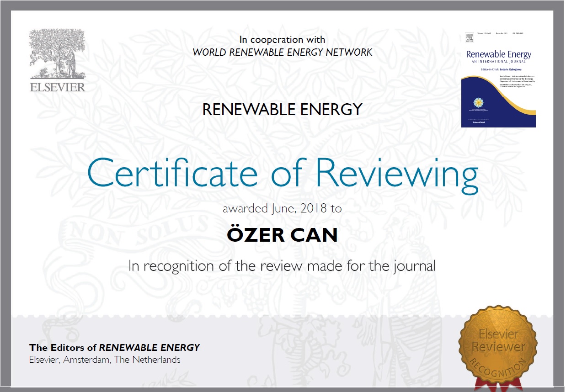Click the 'Renewable Energy' title on the cover
Image resolution: width=566 pixels, height=392 pixels.
(498, 55)
